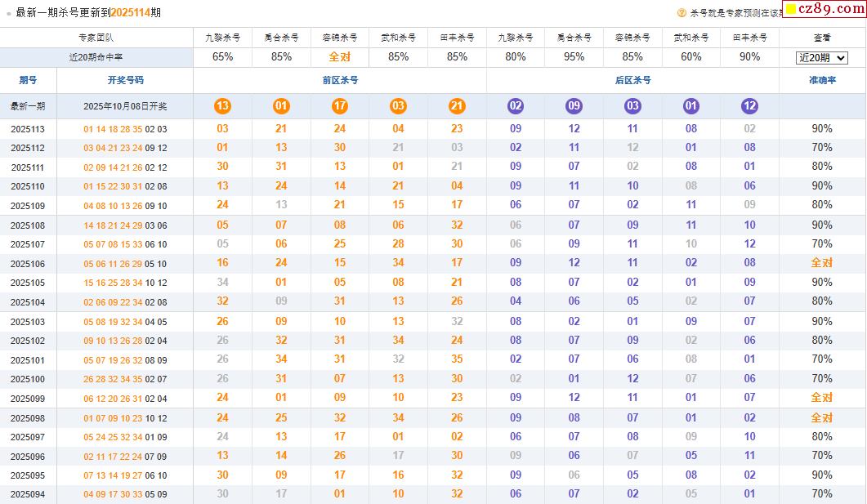Select period row 2025113

coord(28,129)
